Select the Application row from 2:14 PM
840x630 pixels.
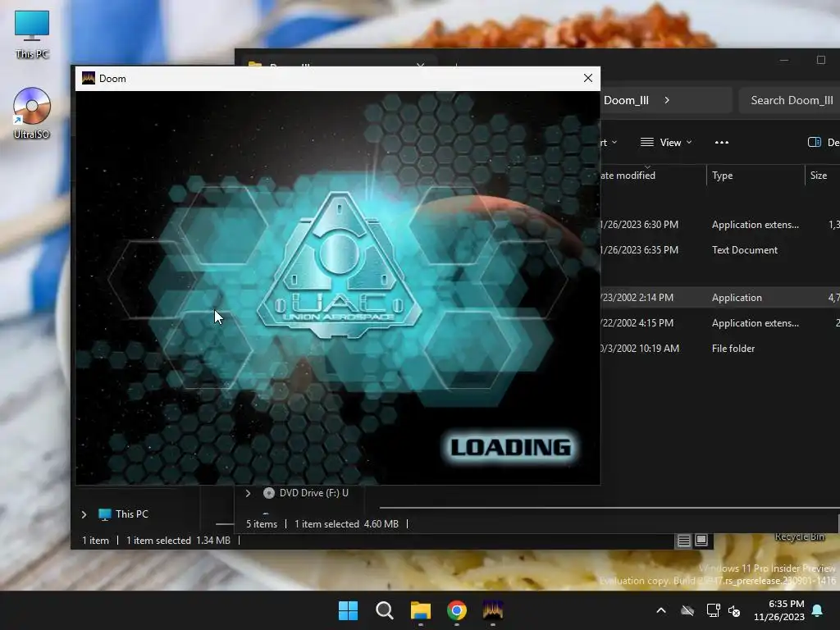pyautogui.click(x=720, y=297)
